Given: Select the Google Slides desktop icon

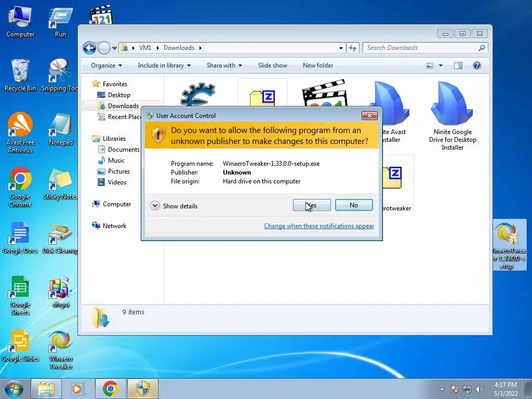Looking at the screenshot, I should (20, 345).
